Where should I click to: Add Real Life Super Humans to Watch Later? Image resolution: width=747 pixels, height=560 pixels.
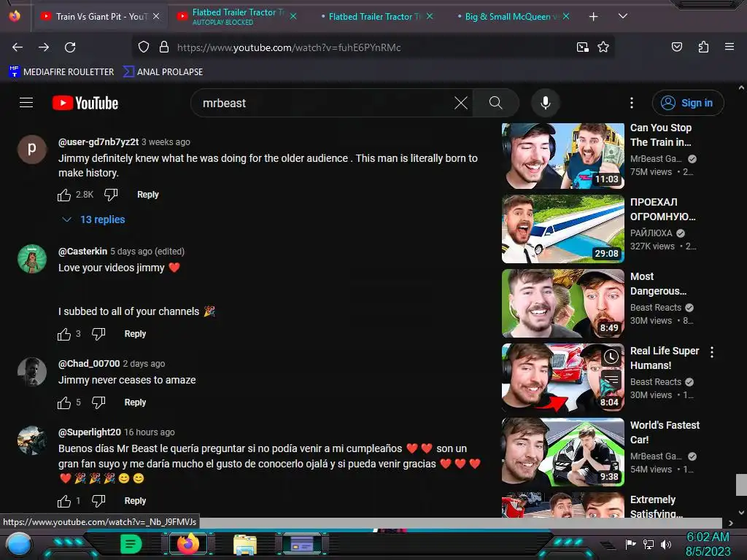tap(611, 357)
